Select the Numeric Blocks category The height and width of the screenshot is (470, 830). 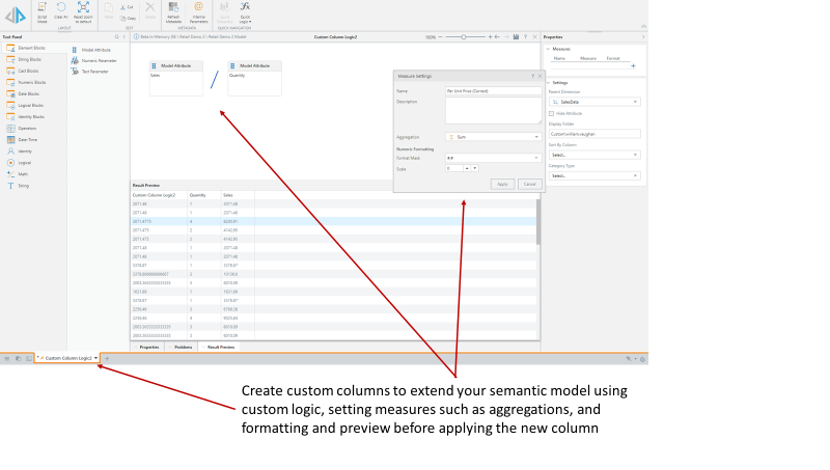click(x=33, y=83)
